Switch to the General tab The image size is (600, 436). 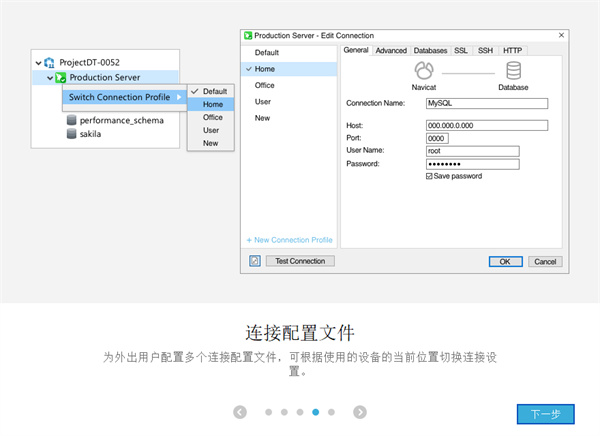[356, 50]
